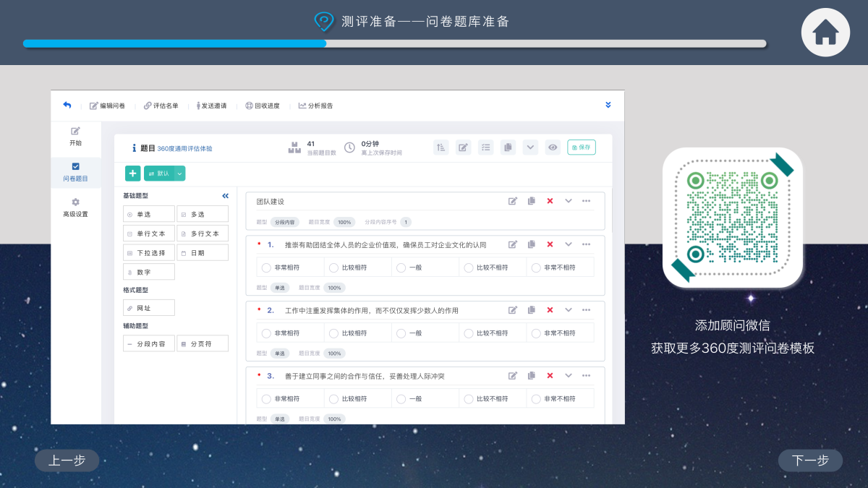Screen dimensions: 868x488
Task: Edit question 2 with pencil icon
Action: tap(513, 310)
